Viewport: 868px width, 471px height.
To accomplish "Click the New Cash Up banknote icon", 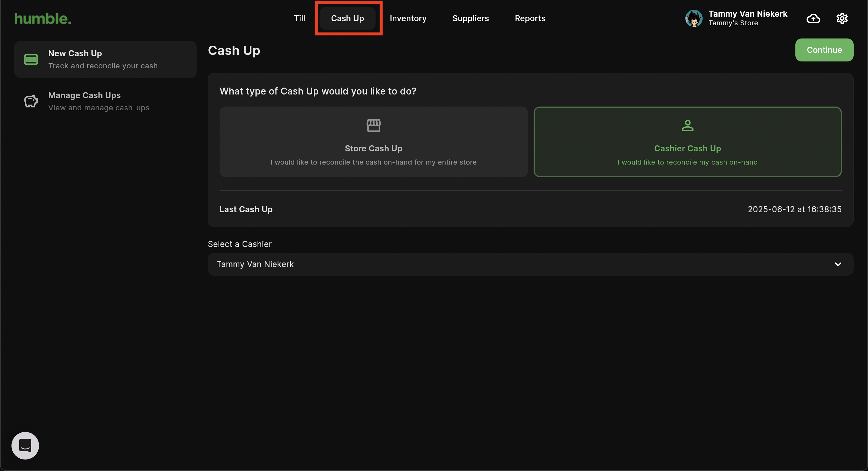I will 31,60.
